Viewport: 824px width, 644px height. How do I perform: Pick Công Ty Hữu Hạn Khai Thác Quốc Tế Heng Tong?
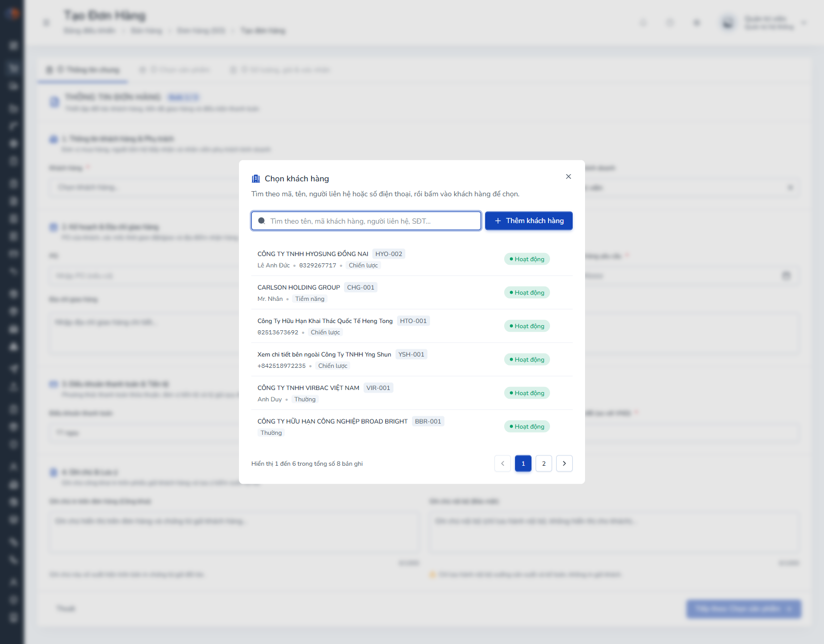[x=412, y=326]
